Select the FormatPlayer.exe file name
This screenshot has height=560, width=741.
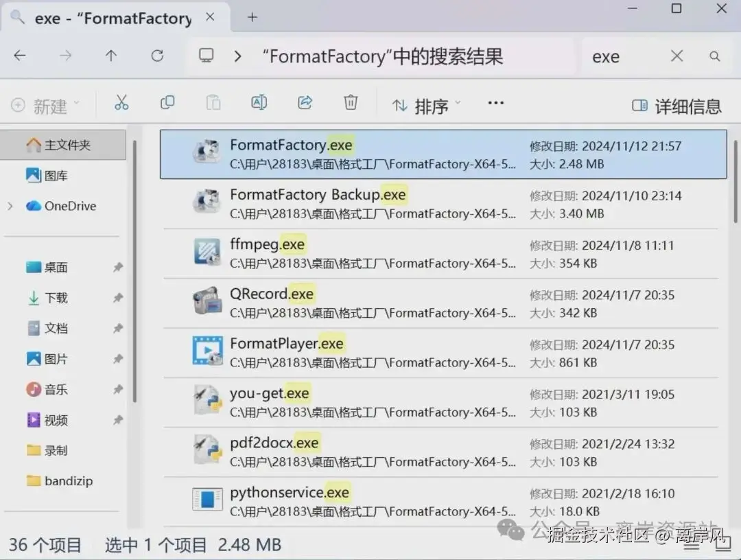coord(287,343)
